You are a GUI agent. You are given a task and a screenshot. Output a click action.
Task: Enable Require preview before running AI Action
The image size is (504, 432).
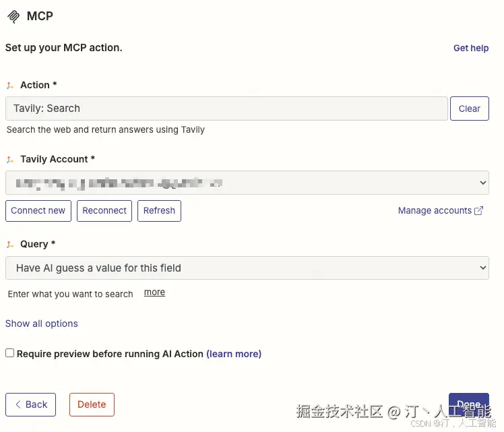pyautogui.click(x=10, y=353)
